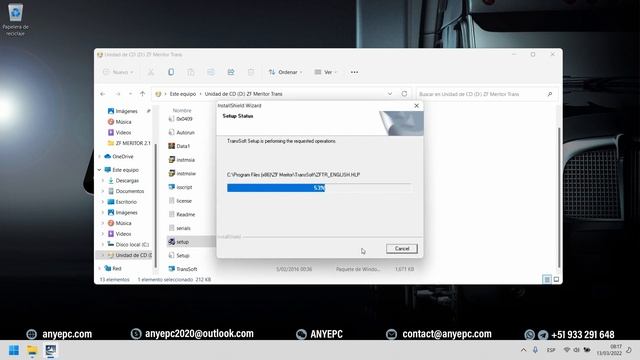640x360 pixels.
Task: Expand the address bar history dropdown
Action: pyautogui.click(x=390, y=94)
